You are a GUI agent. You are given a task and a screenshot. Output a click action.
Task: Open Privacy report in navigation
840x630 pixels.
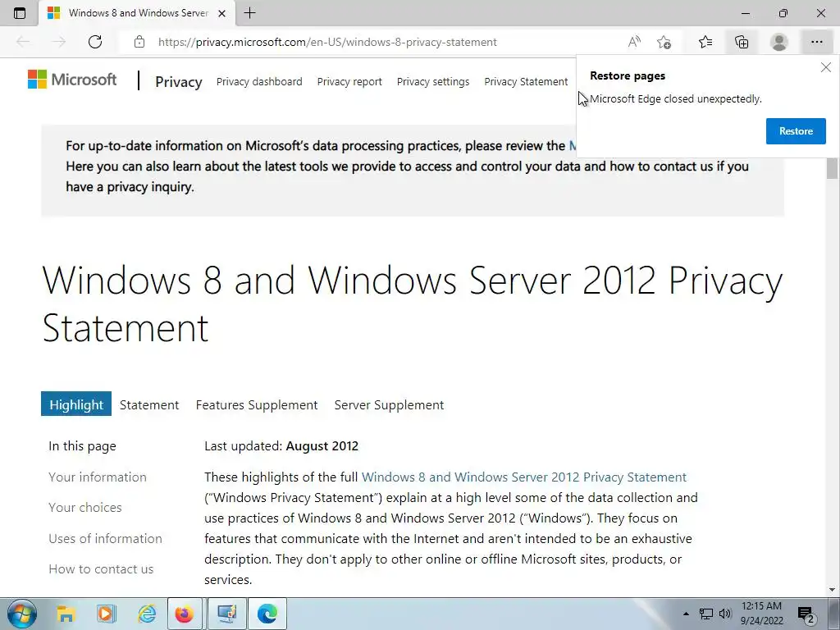tap(349, 81)
